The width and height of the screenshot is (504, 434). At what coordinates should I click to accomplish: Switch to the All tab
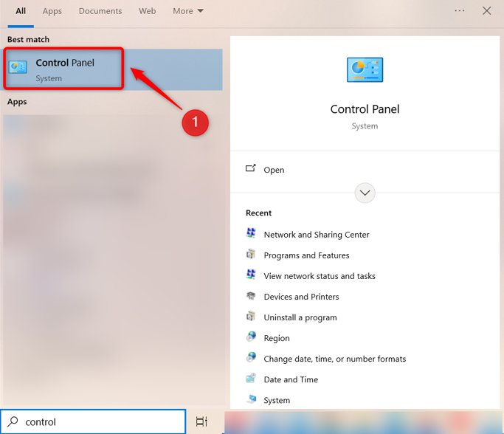pos(21,11)
